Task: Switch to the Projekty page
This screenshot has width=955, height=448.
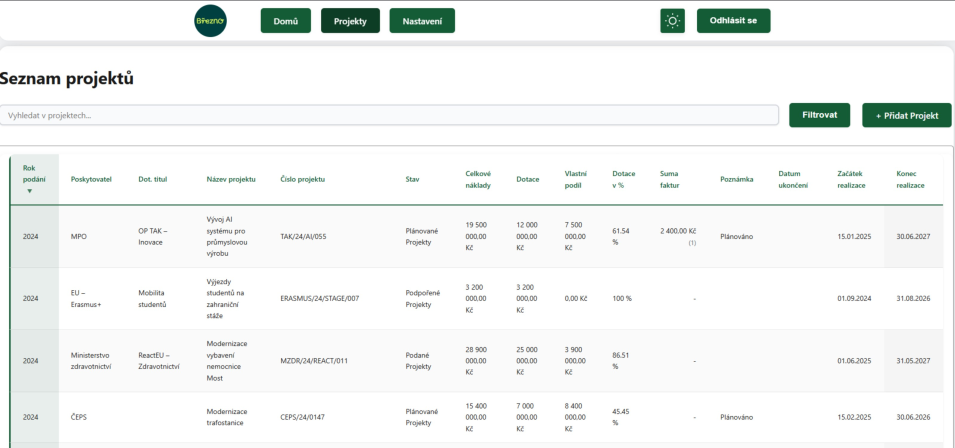Action: point(350,21)
